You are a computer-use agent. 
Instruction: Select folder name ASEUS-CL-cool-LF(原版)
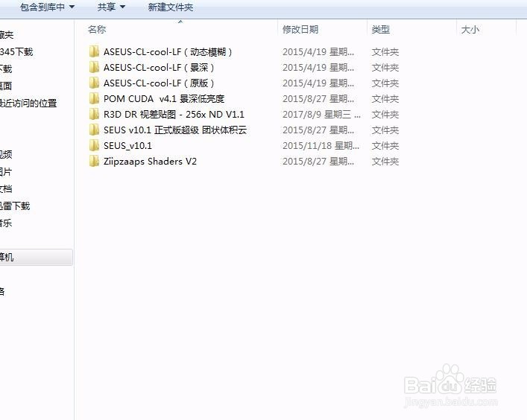[159, 83]
